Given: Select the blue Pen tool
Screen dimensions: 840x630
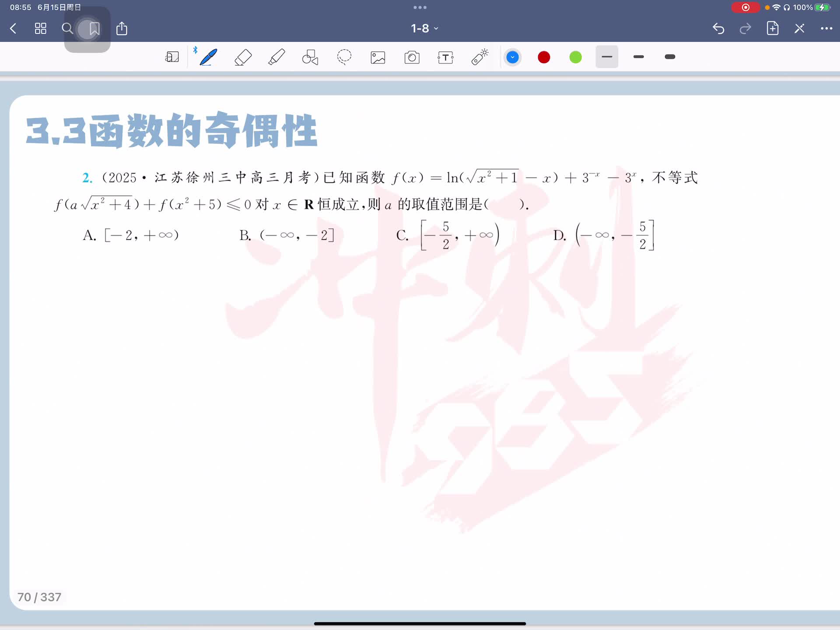Looking at the screenshot, I should [x=208, y=57].
